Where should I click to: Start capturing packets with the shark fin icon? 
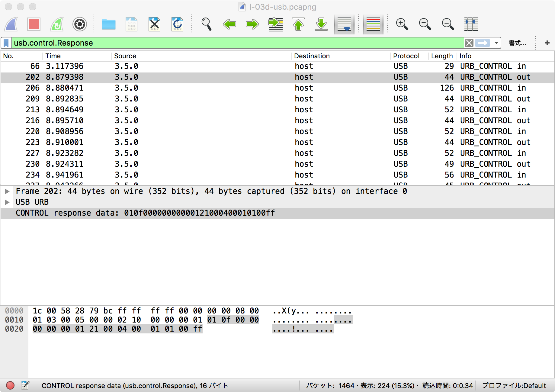(11, 24)
